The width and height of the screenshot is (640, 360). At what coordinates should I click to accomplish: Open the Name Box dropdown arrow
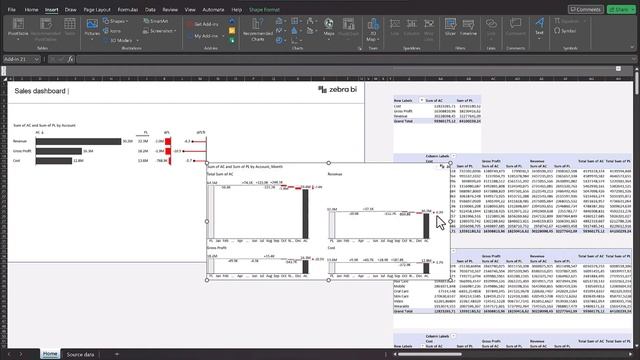pos(36,60)
